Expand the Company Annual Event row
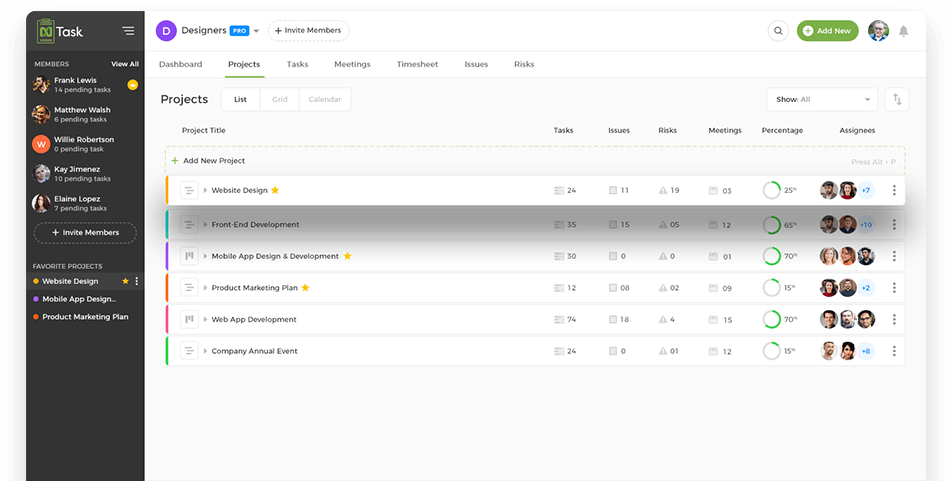The height and width of the screenshot is (481, 952). [205, 351]
